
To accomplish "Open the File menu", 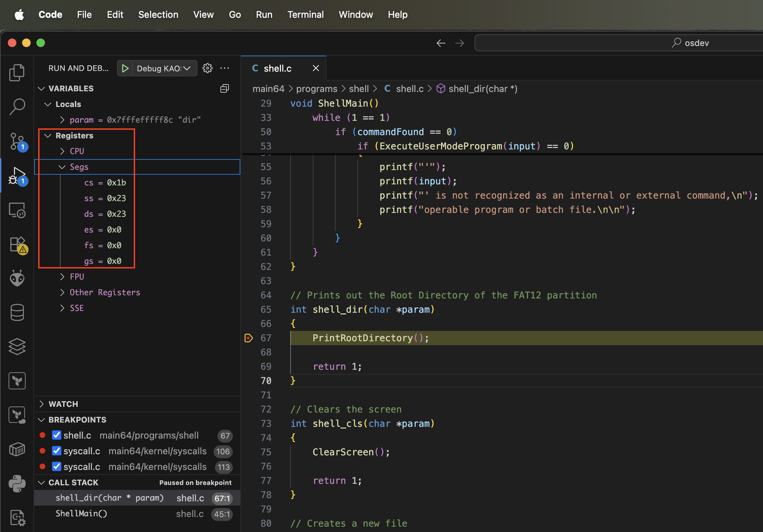I will click(85, 15).
